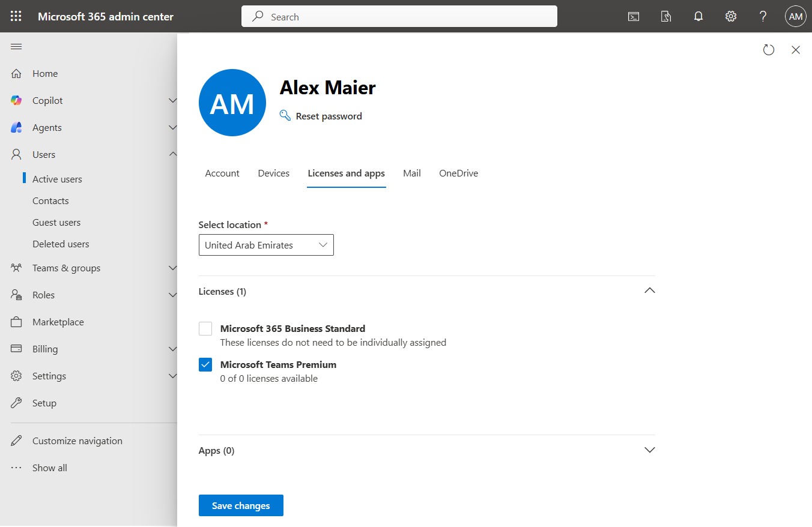Click Save changes button
Screen dimensions: 812x527
(241, 505)
